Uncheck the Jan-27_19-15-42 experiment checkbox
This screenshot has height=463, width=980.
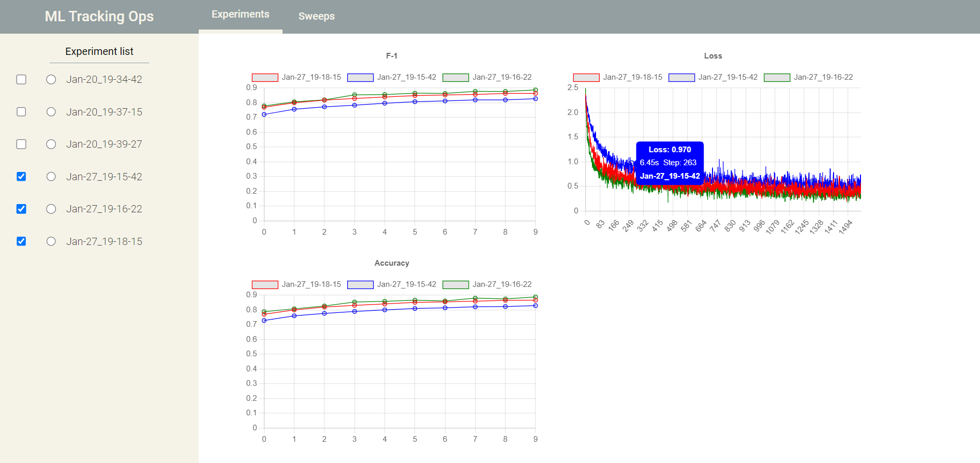(21, 177)
